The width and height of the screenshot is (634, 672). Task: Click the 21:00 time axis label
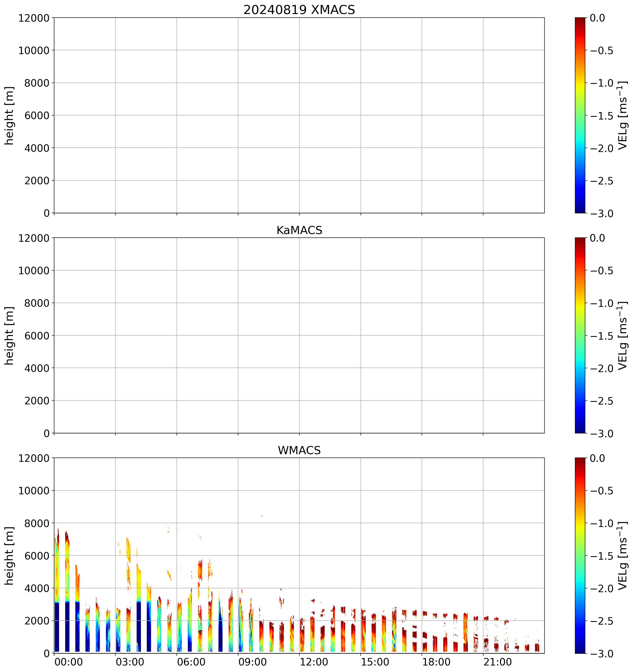(497, 662)
